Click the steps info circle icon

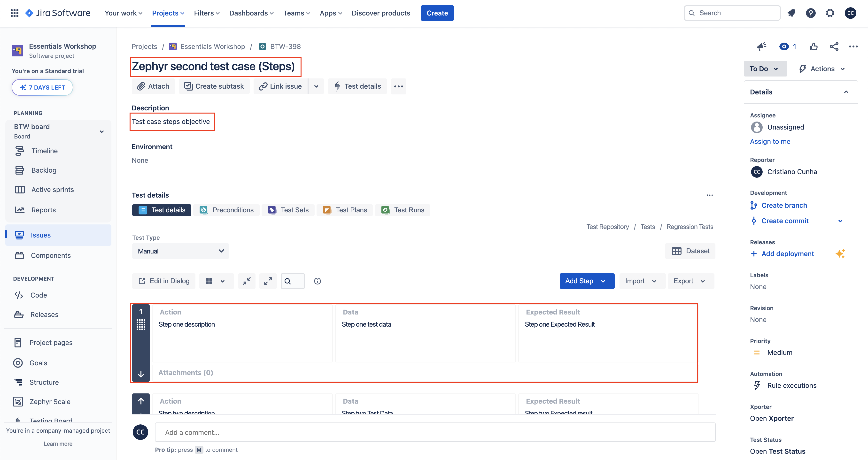coord(318,281)
